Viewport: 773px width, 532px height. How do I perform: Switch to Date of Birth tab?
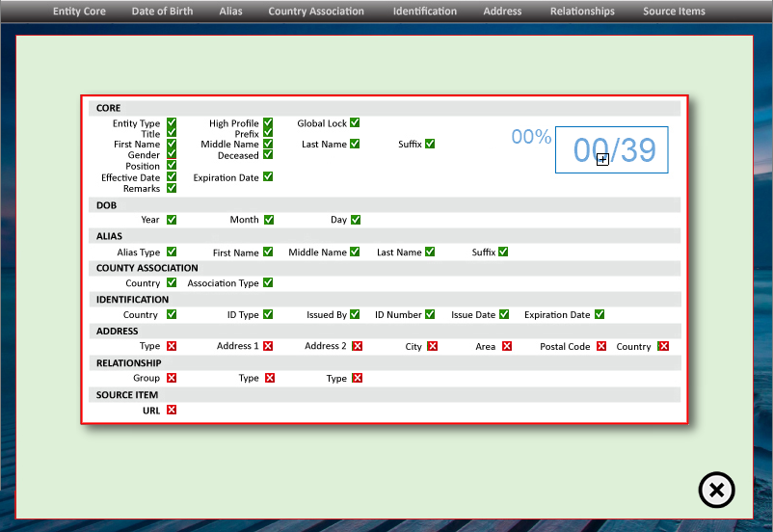(162, 11)
